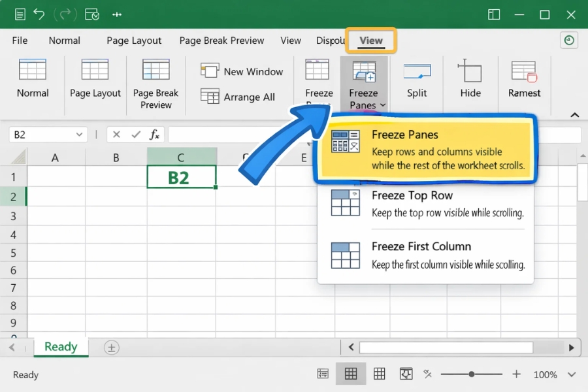Select the Split command
The height and width of the screenshot is (392, 588).
tap(416, 81)
